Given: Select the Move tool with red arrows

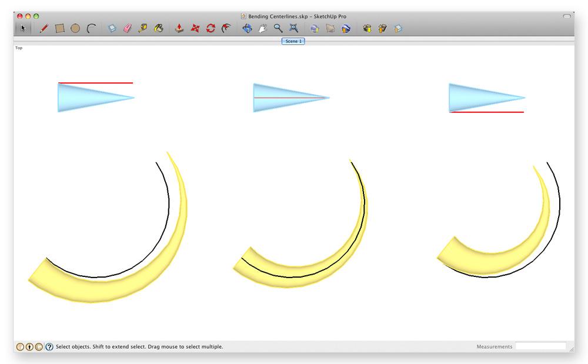Looking at the screenshot, I should [195, 28].
